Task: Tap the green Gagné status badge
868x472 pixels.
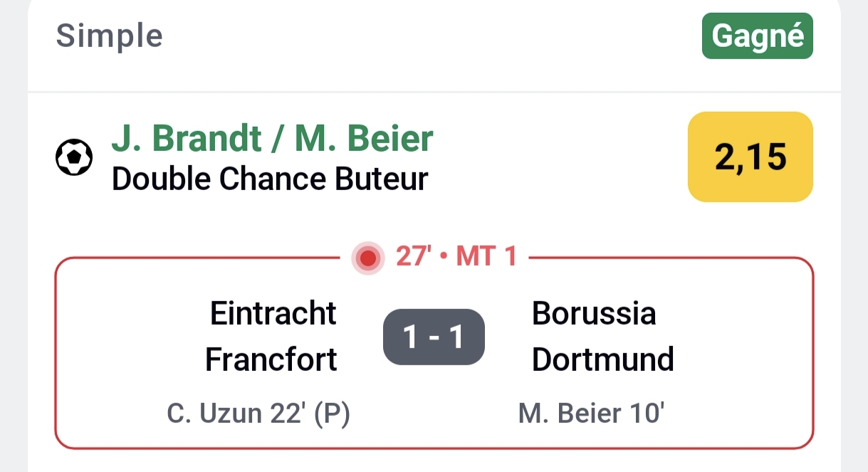Action: (x=757, y=36)
